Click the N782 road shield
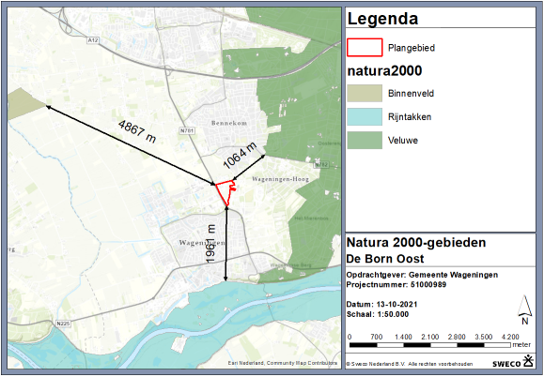The width and height of the screenshot is (543, 379). [x=321, y=165]
